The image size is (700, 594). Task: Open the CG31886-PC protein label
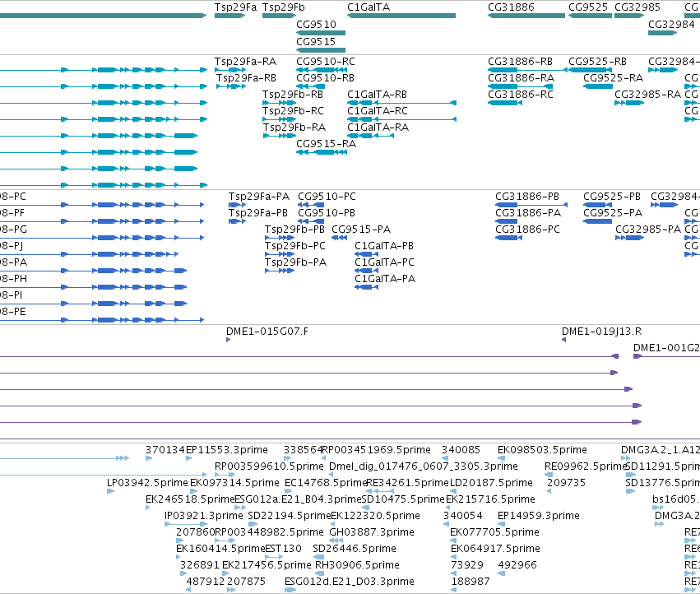[528, 230]
